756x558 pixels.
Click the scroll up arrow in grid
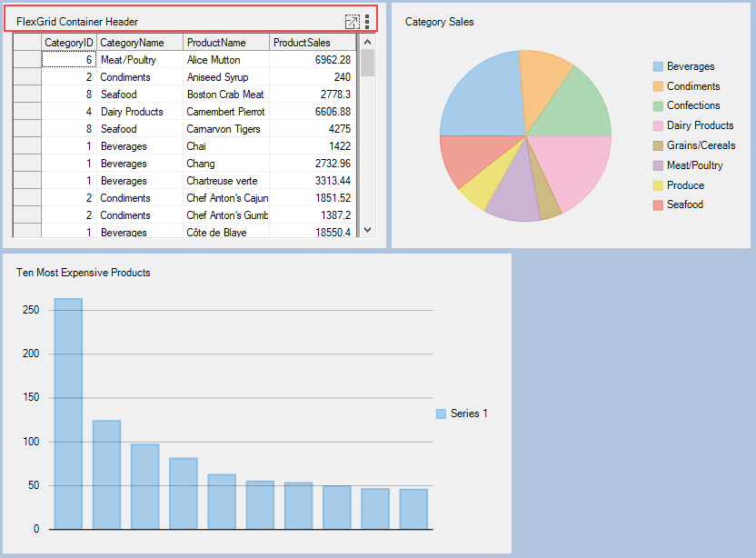pos(367,42)
